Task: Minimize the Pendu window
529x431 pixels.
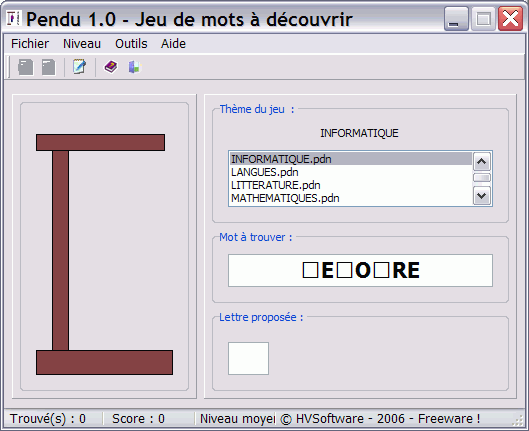Action: pyautogui.click(x=456, y=19)
